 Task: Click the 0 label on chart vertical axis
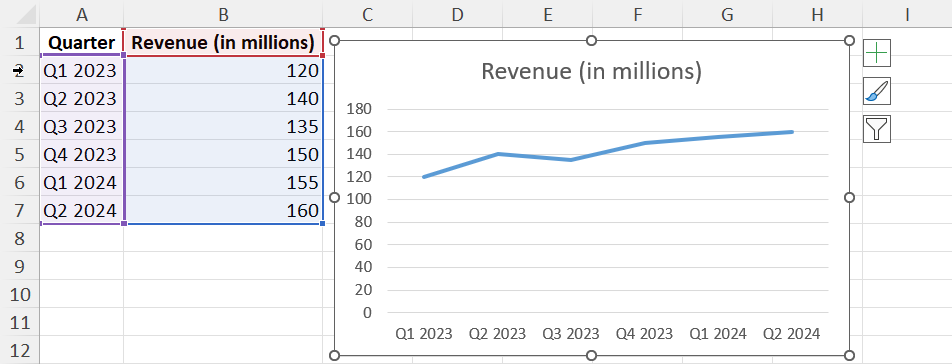tap(367, 312)
